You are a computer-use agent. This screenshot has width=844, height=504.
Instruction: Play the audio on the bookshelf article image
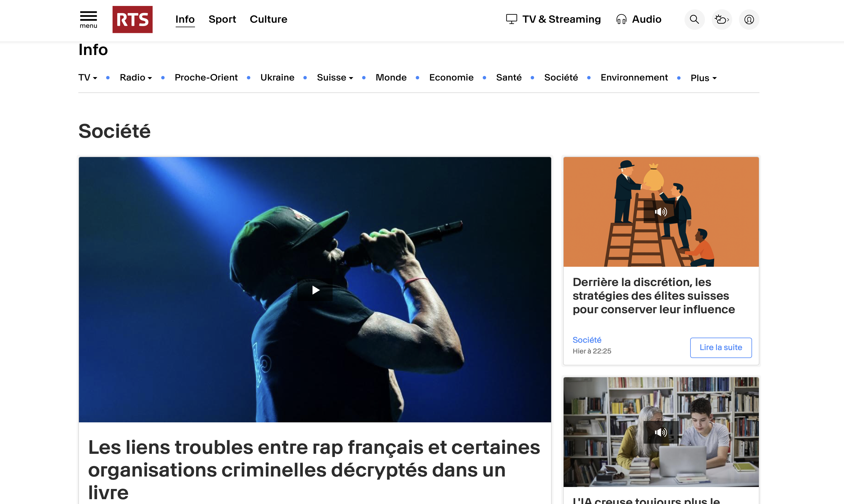click(x=661, y=432)
